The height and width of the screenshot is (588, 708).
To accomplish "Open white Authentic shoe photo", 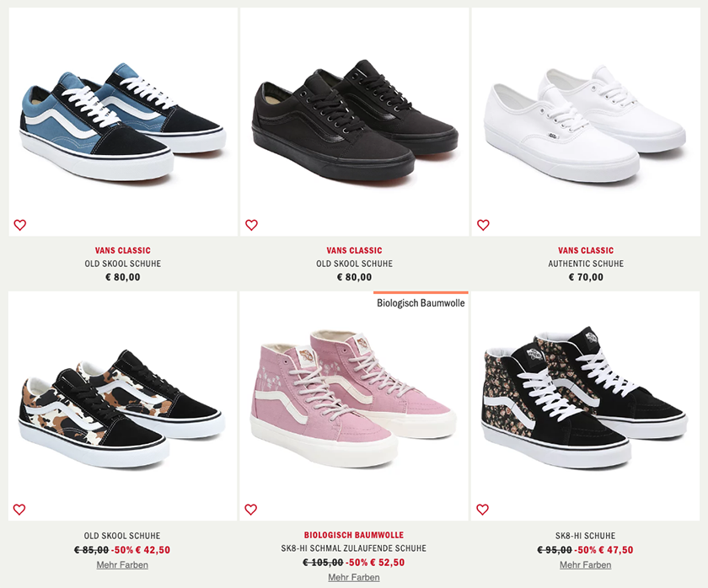I will 586,122.
